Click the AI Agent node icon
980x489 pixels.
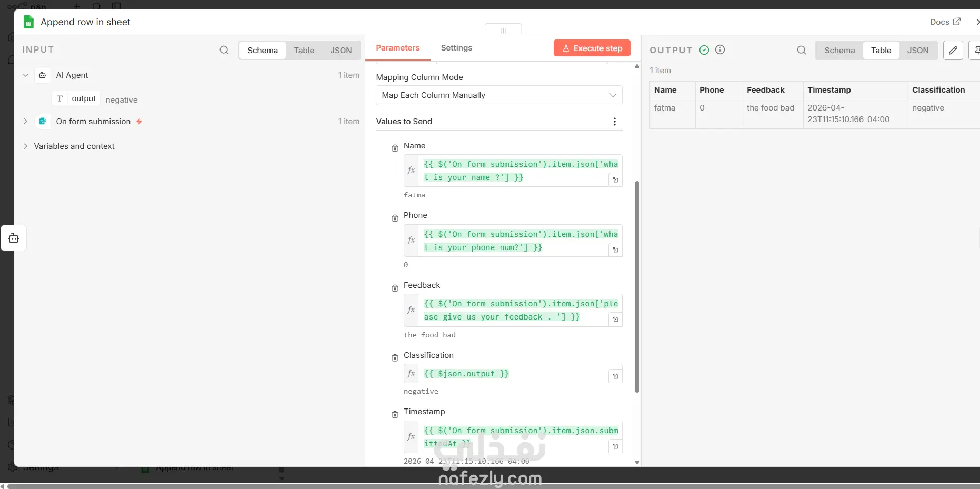43,75
